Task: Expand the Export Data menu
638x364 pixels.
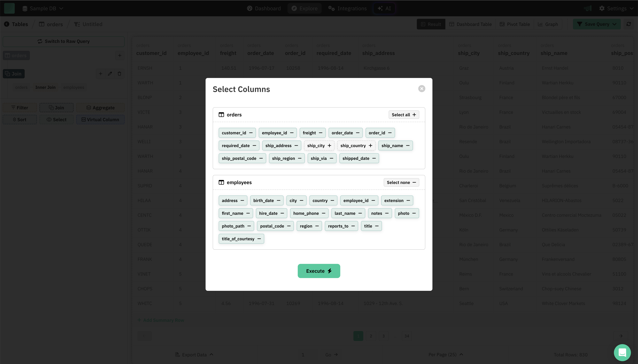Action: (194, 355)
